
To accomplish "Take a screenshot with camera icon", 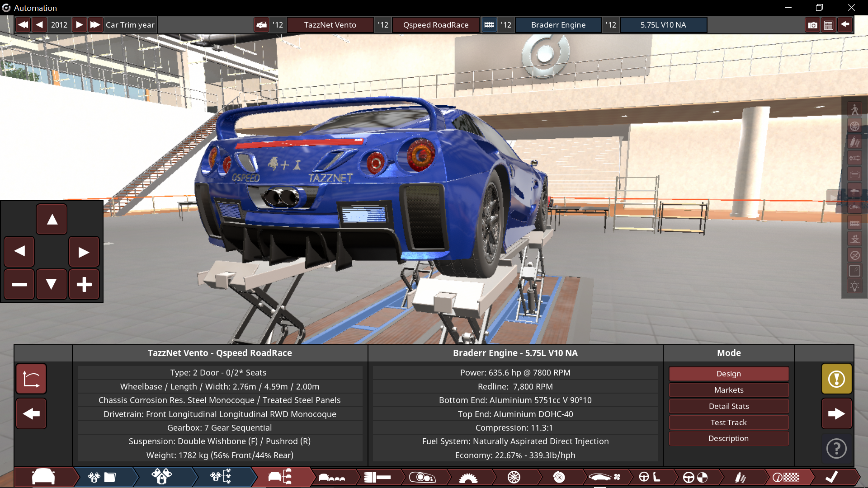I will [x=813, y=25].
